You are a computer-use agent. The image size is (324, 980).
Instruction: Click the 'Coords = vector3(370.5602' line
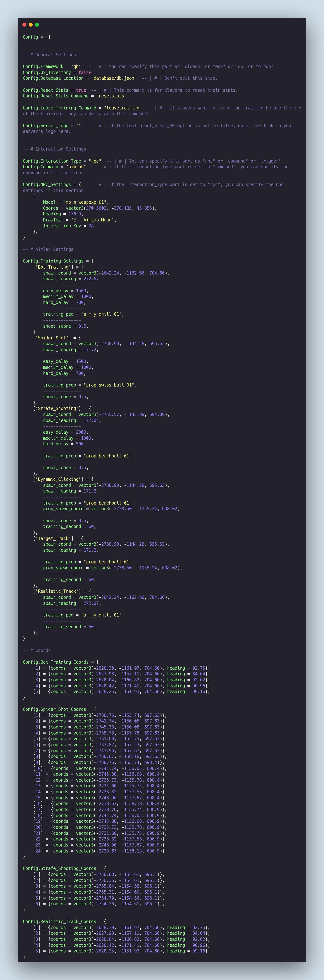point(100,208)
